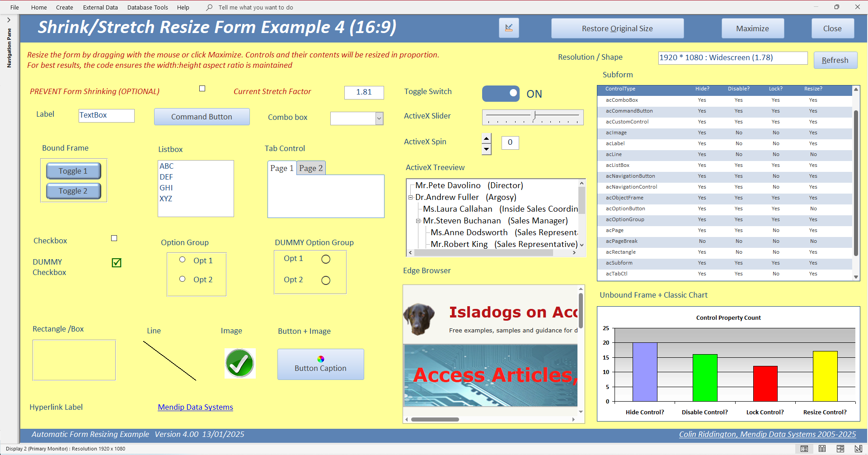The width and height of the screenshot is (868, 455).
Task: Open Colin Riddington footer link
Action: pos(767,434)
